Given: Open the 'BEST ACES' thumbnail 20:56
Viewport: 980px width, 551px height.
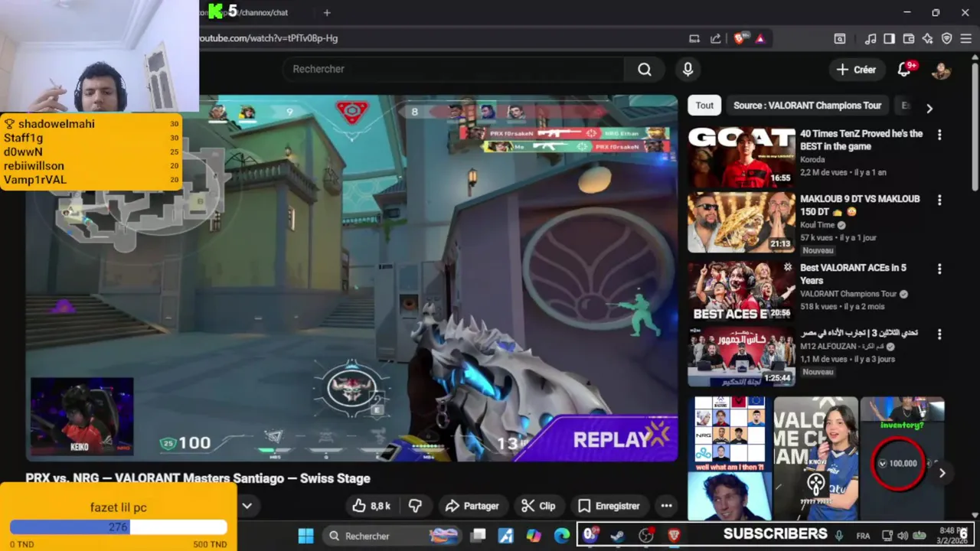Looking at the screenshot, I should click(741, 291).
